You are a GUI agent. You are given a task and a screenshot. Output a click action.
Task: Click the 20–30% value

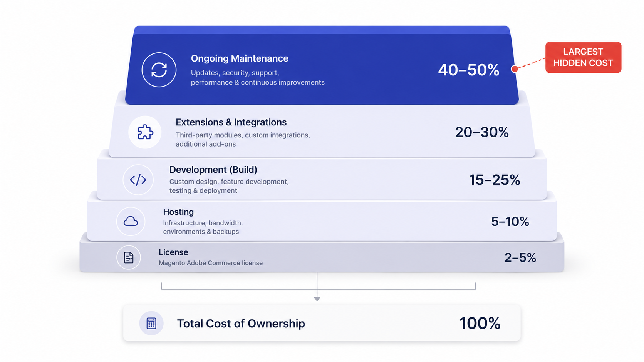coord(482,132)
